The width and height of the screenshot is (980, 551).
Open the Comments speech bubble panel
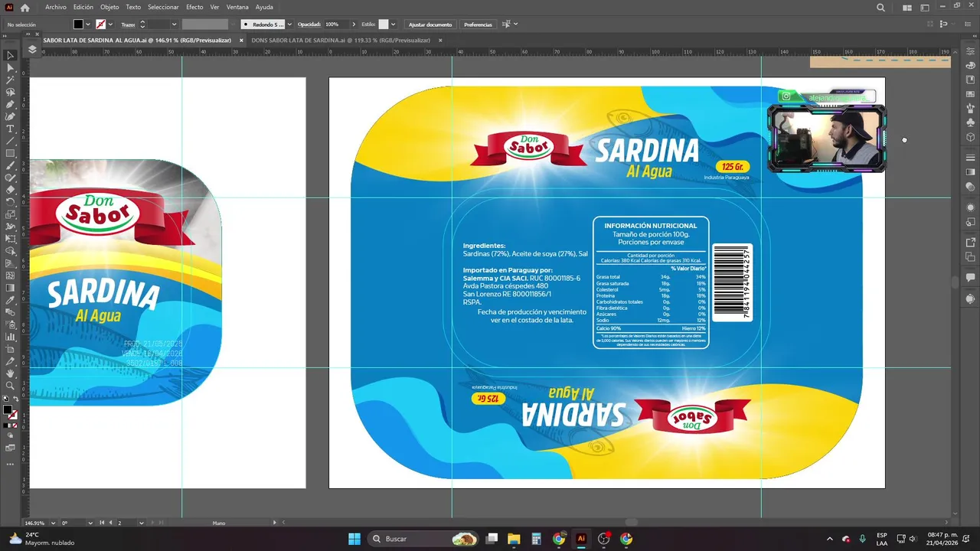pyautogui.click(x=971, y=278)
